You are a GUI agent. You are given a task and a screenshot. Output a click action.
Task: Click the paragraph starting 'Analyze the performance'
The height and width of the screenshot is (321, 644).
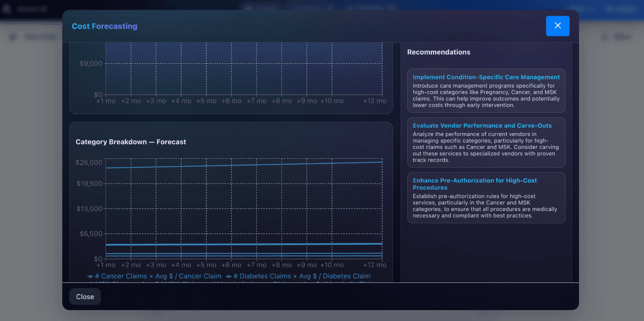click(x=485, y=147)
